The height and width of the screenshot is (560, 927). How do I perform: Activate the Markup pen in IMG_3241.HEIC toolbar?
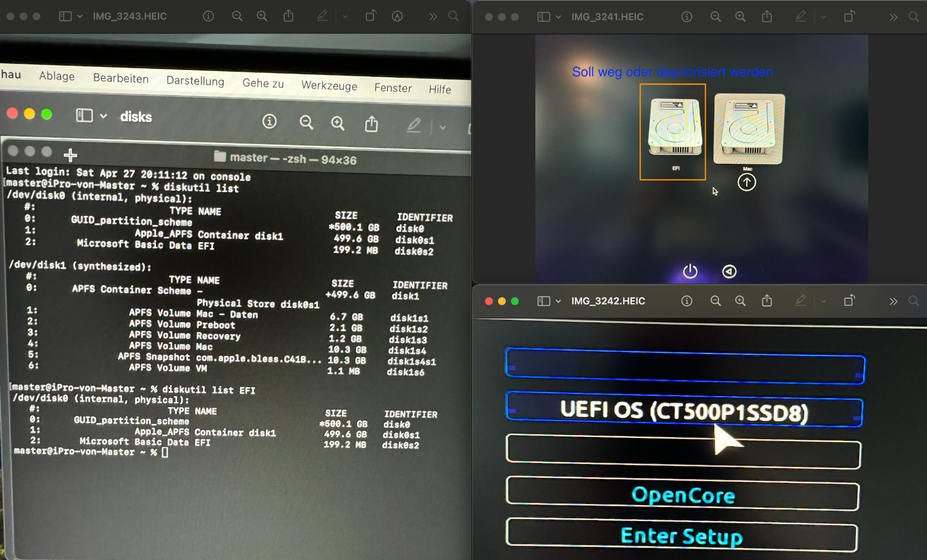(x=801, y=17)
